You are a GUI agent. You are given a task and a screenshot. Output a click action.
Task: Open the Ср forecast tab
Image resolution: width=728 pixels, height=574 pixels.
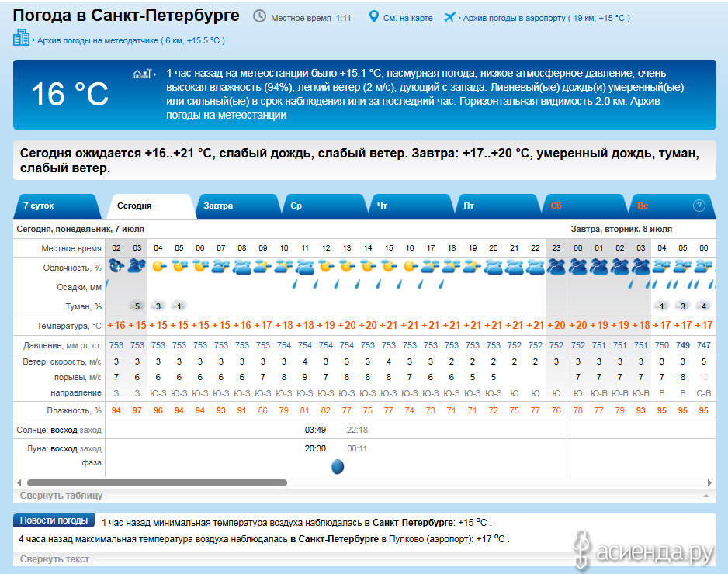(x=324, y=206)
